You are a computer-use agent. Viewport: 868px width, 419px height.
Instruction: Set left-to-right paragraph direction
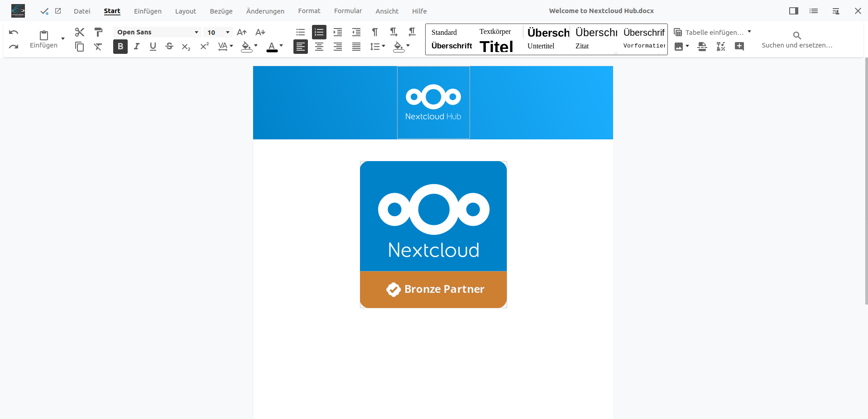(393, 32)
